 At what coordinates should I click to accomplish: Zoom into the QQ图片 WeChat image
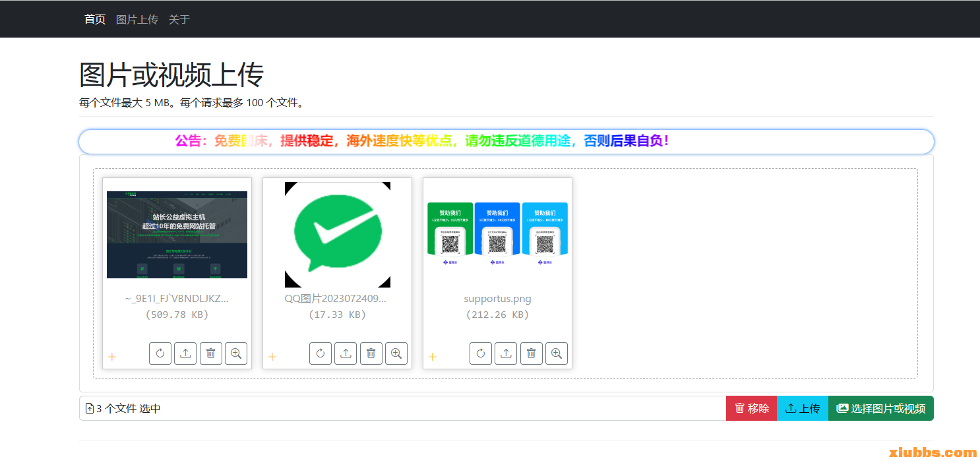396,353
